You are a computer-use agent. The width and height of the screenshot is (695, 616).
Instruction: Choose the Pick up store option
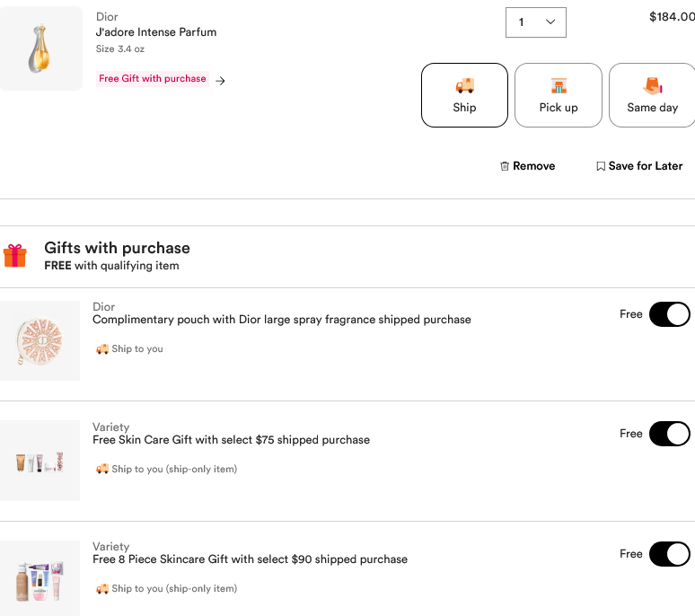[559, 95]
